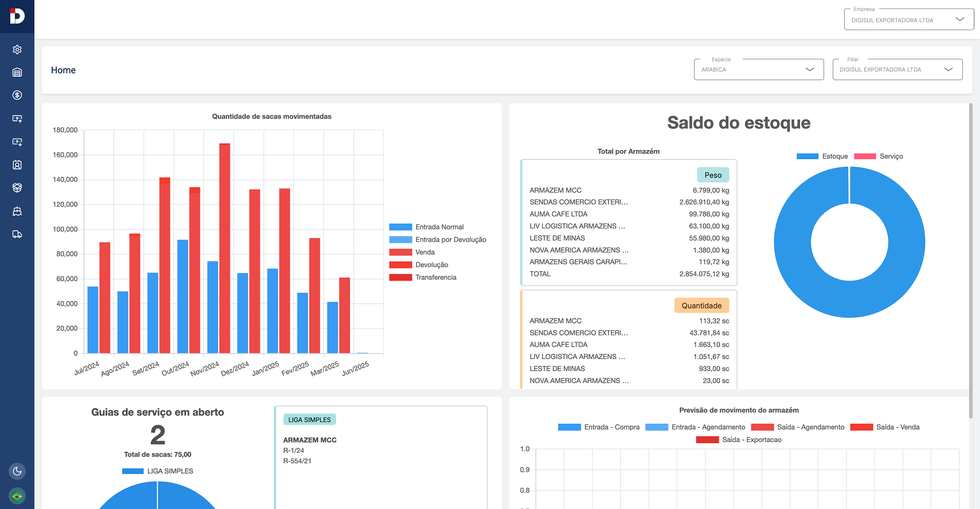The image size is (980, 509).
Task: Click the tall red Nov/2024 bar
Action: coord(225,248)
